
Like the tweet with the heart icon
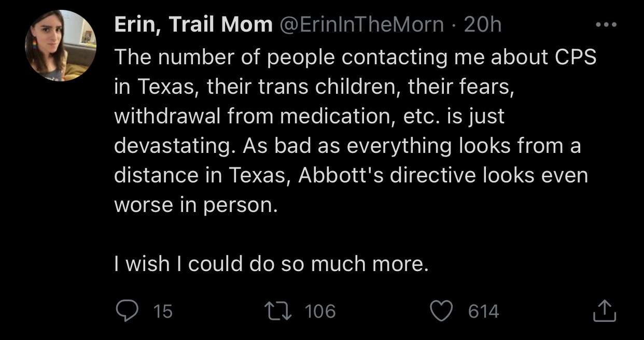tap(442, 311)
